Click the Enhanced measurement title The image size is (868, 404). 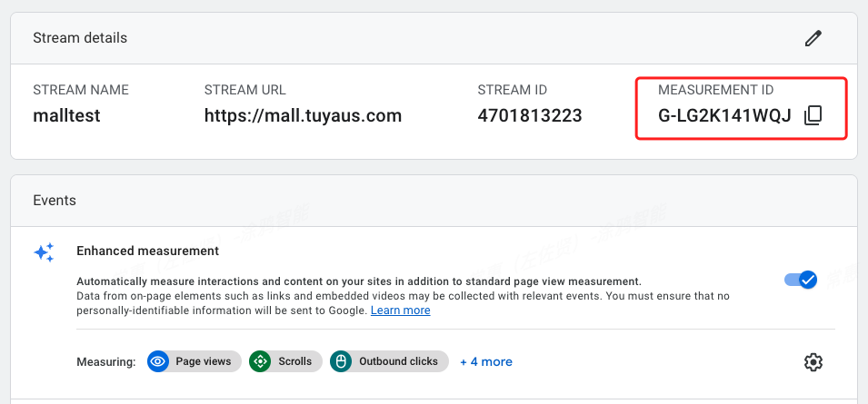tap(148, 251)
